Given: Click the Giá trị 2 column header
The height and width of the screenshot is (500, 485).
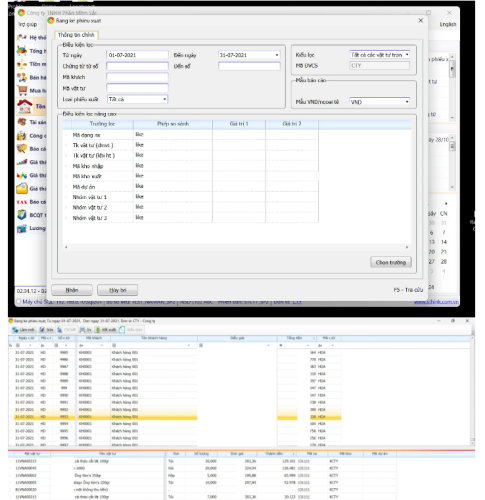Looking at the screenshot, I should 292,124.
